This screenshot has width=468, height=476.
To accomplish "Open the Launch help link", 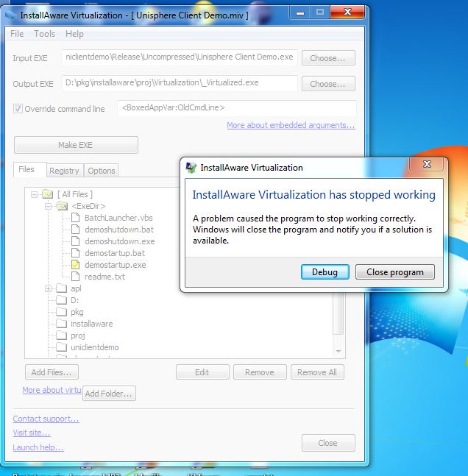I will [x=38, y=447].
